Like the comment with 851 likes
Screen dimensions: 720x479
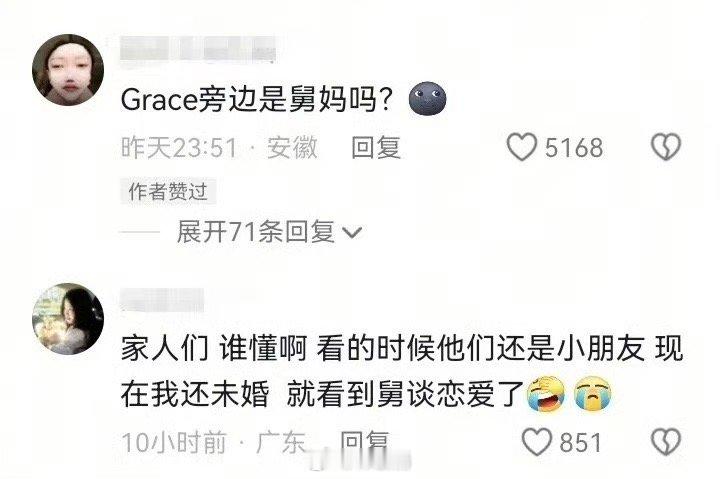[537, 442]
